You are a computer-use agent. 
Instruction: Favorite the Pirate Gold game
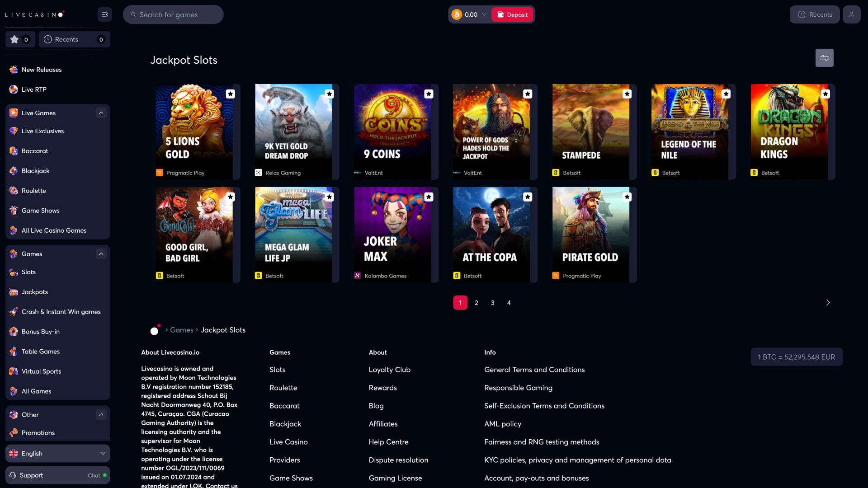(627, 197)
